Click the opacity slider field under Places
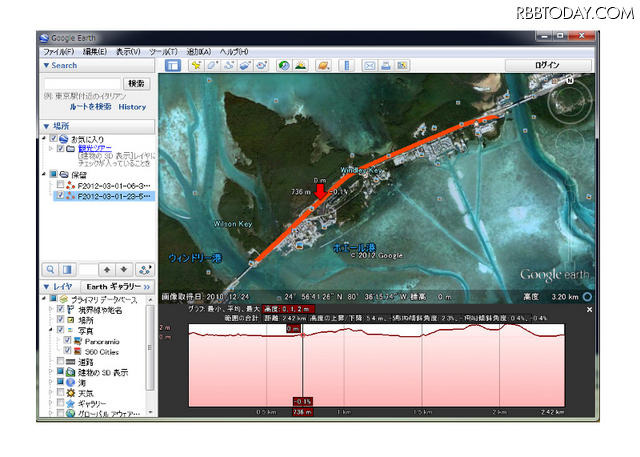Screen dimensions: 640x457 (87, 270)
